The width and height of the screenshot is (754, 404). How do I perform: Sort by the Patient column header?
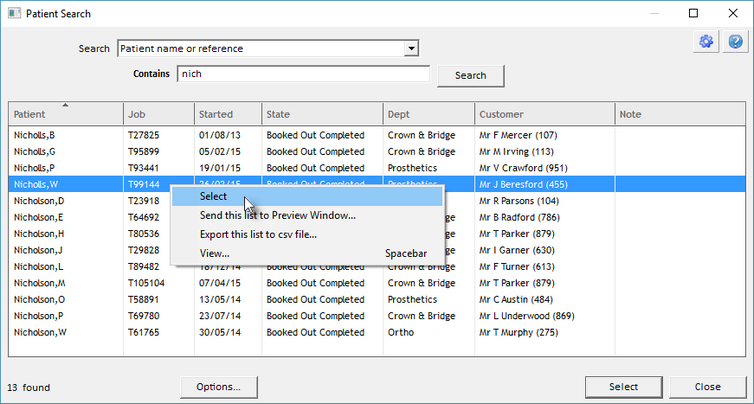click(65, 115)
